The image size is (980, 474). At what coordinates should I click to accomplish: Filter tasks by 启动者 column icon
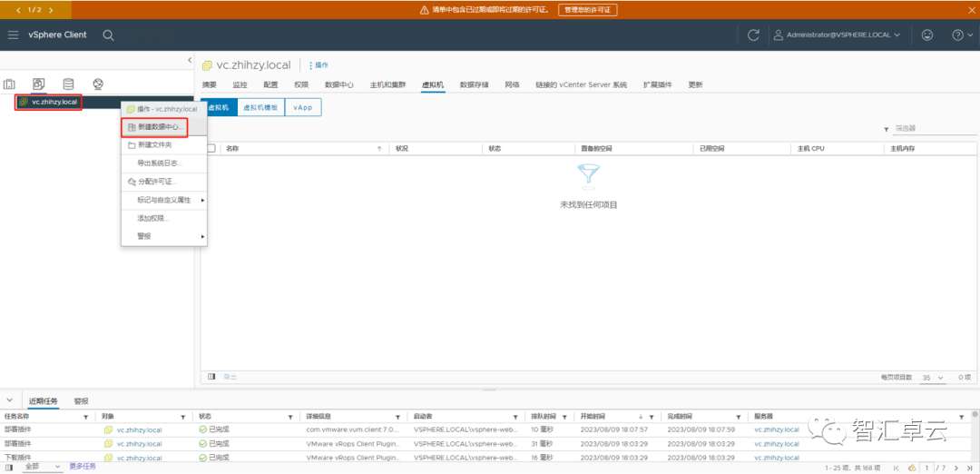pyautogui.click(x=515, y=417)
